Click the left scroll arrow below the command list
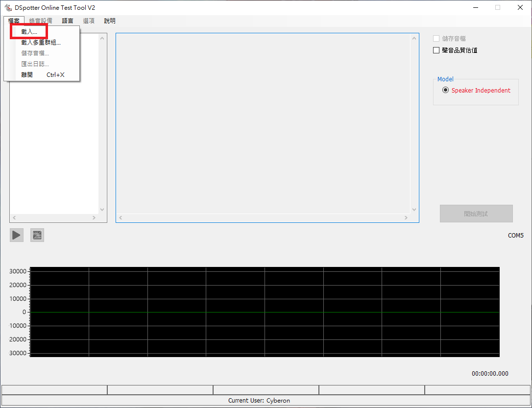Viewport: 532px width, 408px height. [14, 217]
